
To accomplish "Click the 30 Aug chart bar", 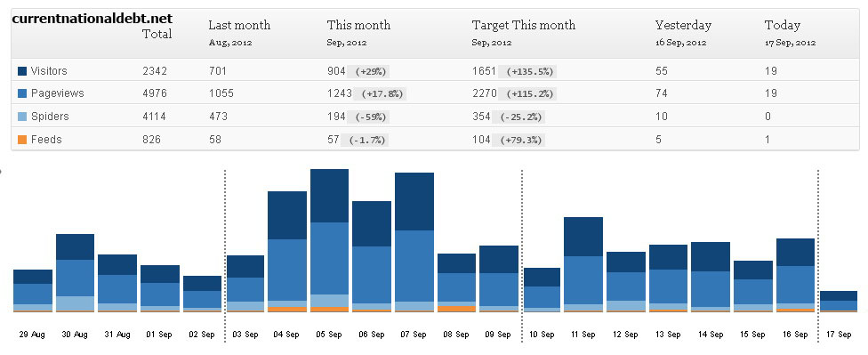I will (x=75, y=273).
